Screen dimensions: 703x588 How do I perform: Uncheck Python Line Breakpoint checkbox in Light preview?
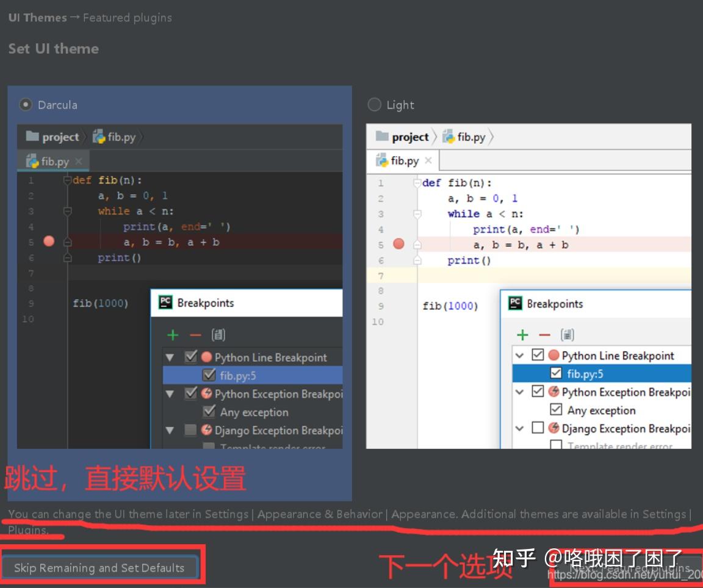538,354
